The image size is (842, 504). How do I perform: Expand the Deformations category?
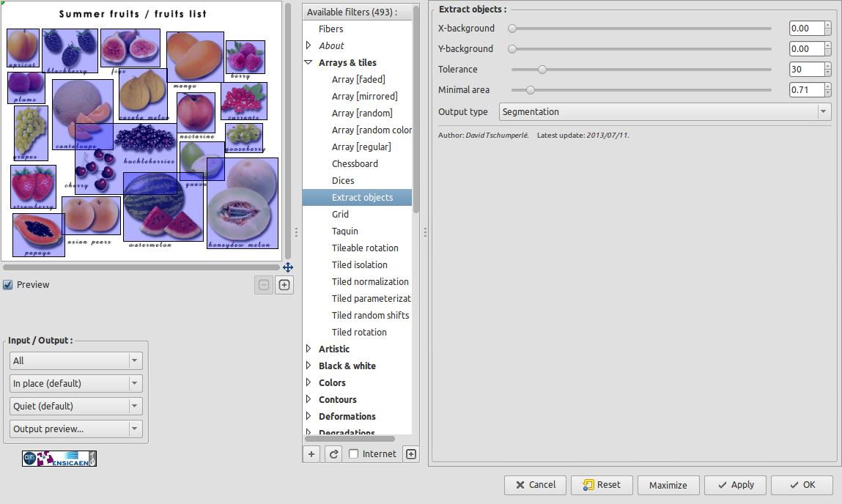click(x=309, y=416)
